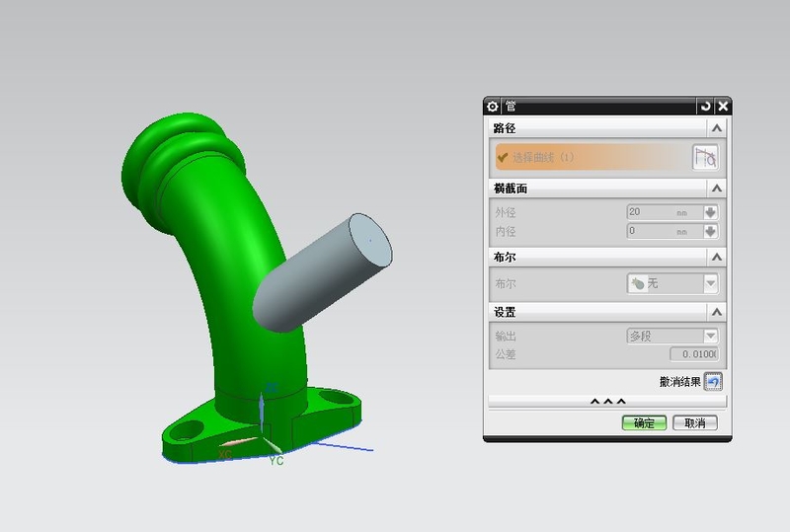This screenshot has width=790, height=532.
Task: Reset the 管 dialog values
Action: point(705,107)
